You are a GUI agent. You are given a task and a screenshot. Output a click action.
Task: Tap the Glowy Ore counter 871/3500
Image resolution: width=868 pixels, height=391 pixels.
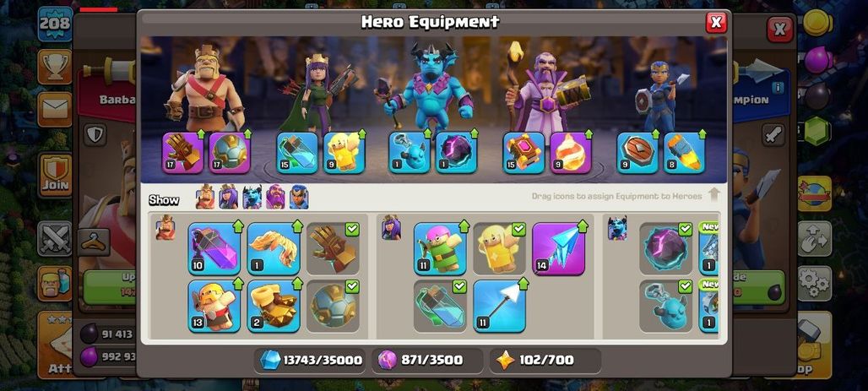(427, 361)
